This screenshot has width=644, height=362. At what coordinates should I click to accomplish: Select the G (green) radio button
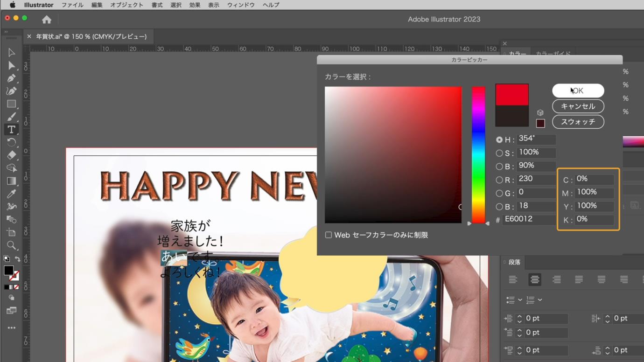pyautogui.click(x=499, y=193)
